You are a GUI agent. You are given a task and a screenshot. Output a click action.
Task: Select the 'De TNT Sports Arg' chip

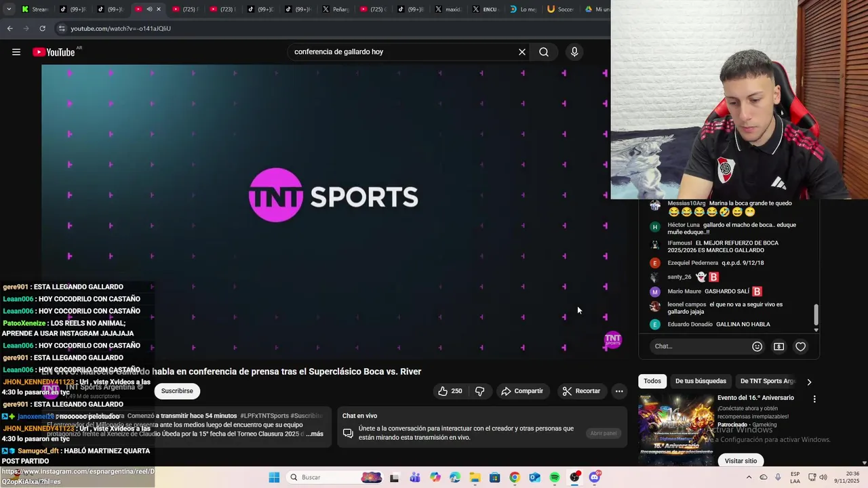767,381
